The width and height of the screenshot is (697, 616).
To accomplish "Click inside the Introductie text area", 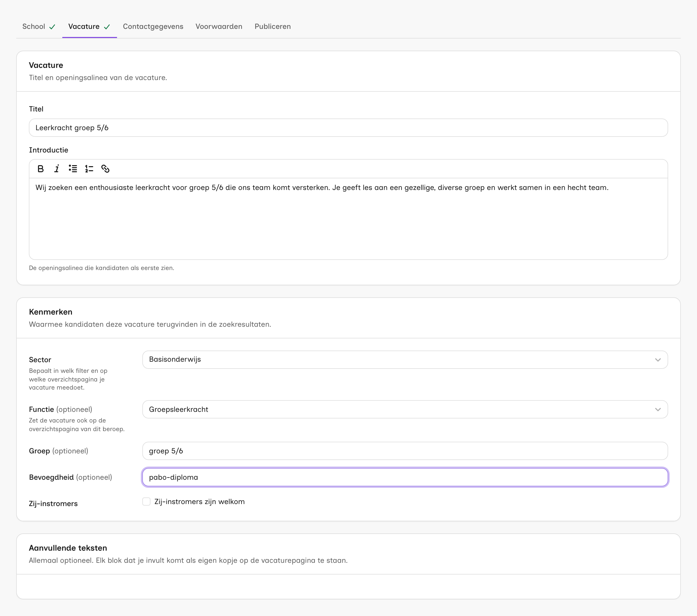I will click(x=348, y=218).
